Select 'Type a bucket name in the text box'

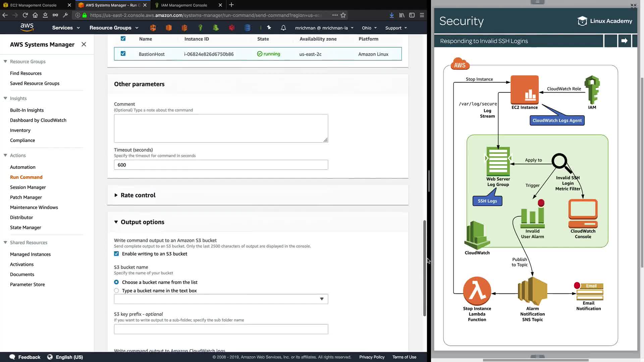[116, 291]
